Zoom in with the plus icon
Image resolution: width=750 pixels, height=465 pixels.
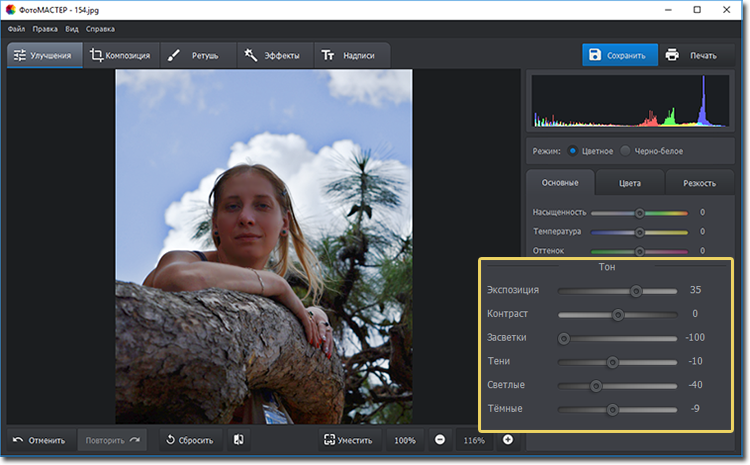point(508,440)
